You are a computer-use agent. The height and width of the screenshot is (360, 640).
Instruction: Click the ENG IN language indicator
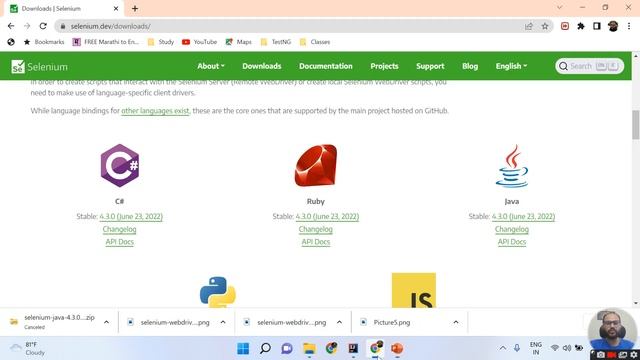[x=536, y=348]
